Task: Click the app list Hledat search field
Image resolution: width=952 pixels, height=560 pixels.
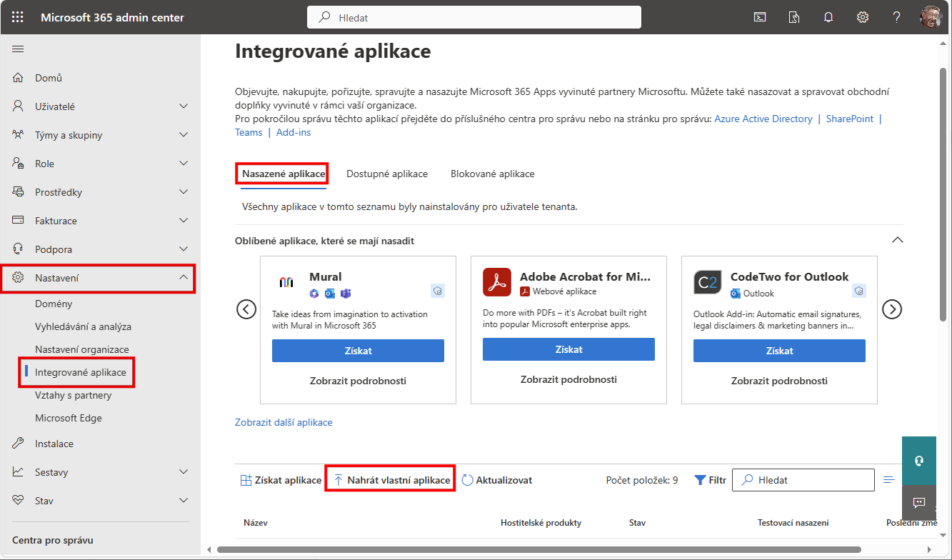Action: pos(803,480)
